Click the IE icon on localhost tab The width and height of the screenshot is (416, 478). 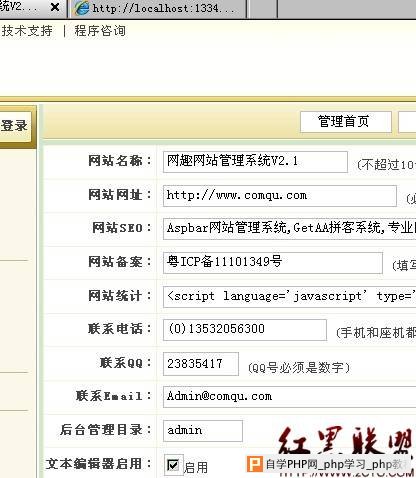coord(81,8)
